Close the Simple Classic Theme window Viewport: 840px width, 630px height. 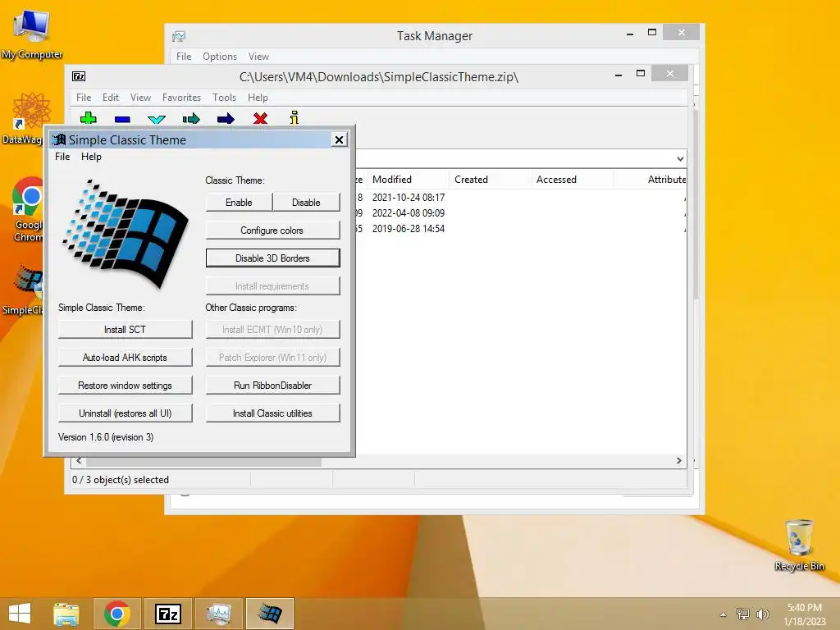339,139
